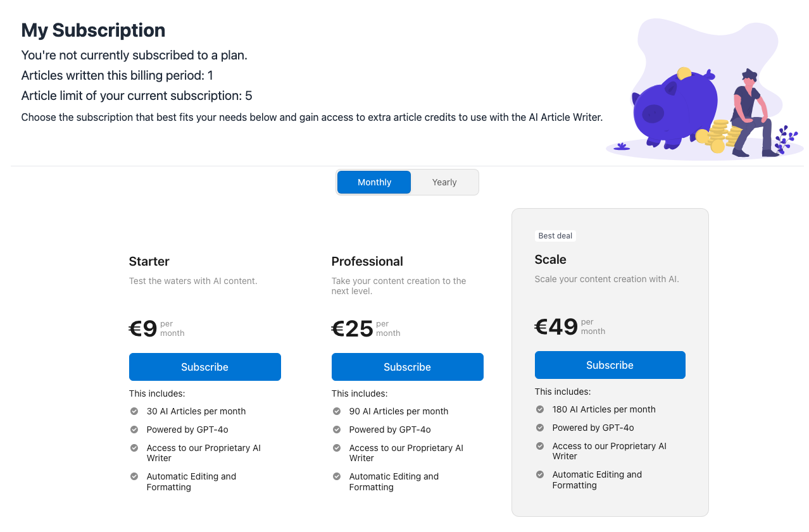The height and width of the screenshot is (532, 809).
Task: Click checkmark icon beside 30 AI Articles
Action: [x=134, y=411]
